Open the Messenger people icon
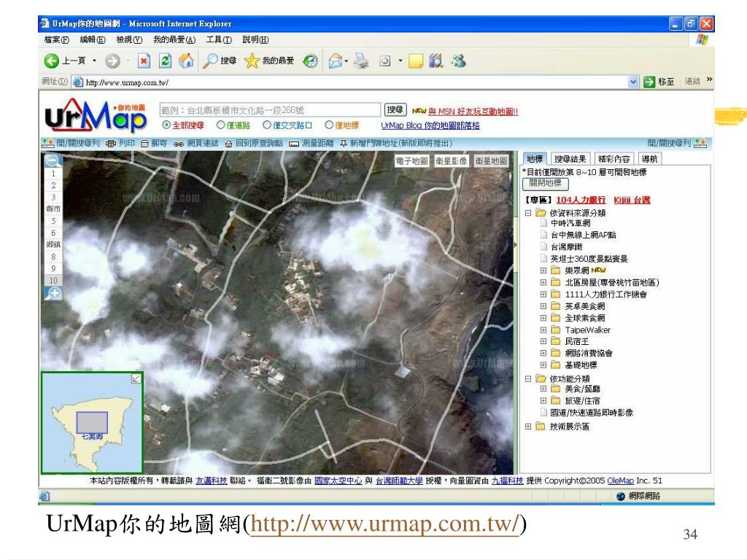This screenshot has width=747, height=560. [x=458, y=61]
